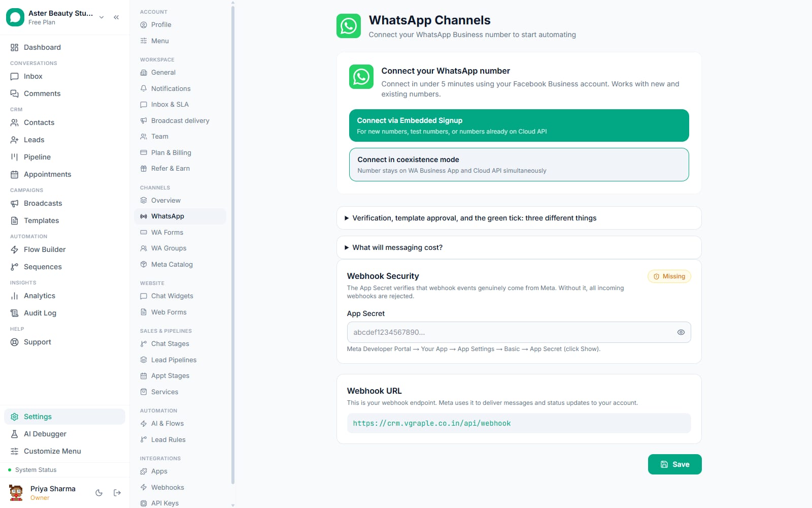Click the Templates document icon
Screen dimensions: 812x508
14,220
